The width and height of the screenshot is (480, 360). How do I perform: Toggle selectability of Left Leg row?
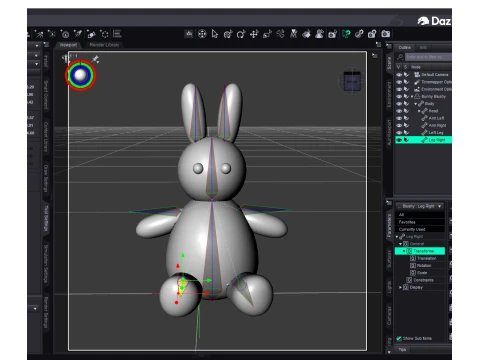(x=406, y=133)
